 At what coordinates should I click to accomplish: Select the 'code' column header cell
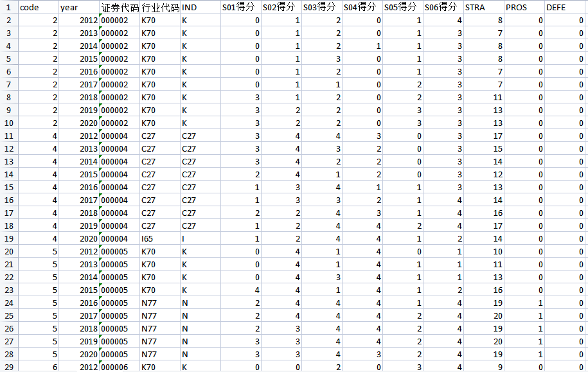pyautogui.click(x=39, y=7)
